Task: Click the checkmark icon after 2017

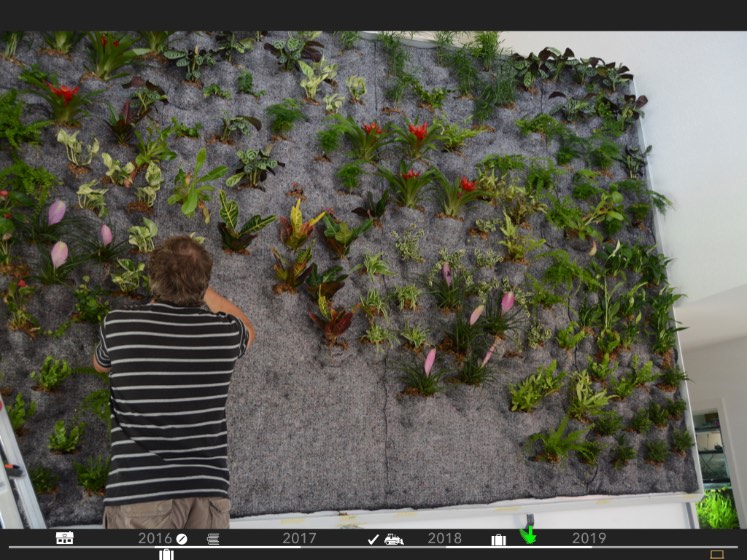Action: 373,539
